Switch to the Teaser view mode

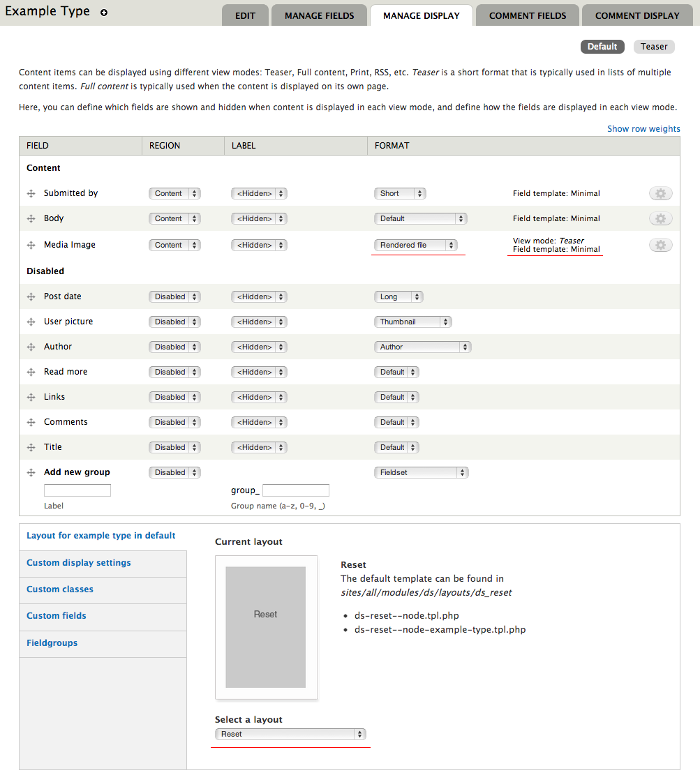pos(654,47)
